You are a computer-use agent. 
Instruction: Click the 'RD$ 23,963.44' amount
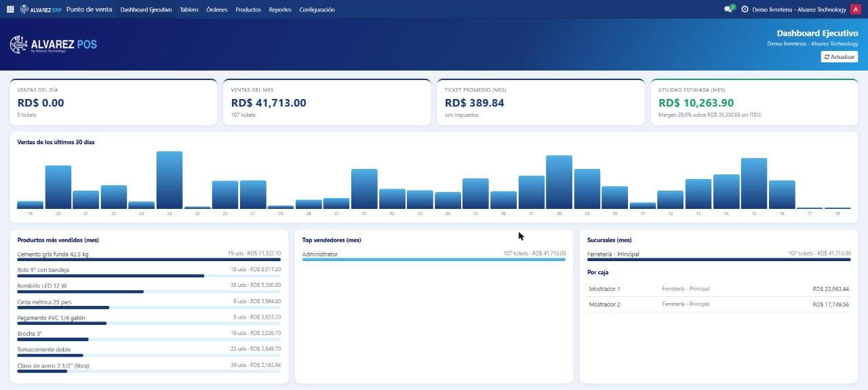[831, 289]
